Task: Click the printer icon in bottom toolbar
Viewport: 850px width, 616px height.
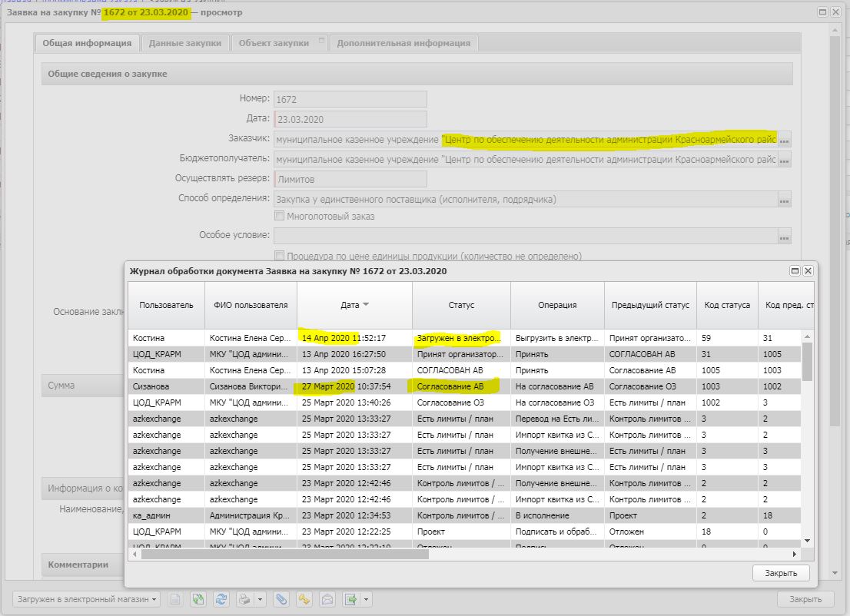Action: pos(244,599)
